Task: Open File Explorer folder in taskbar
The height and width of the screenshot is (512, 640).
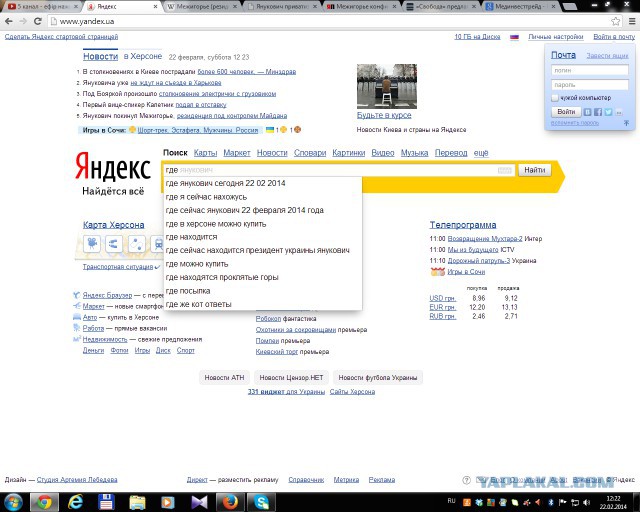Action: point(137,502)
